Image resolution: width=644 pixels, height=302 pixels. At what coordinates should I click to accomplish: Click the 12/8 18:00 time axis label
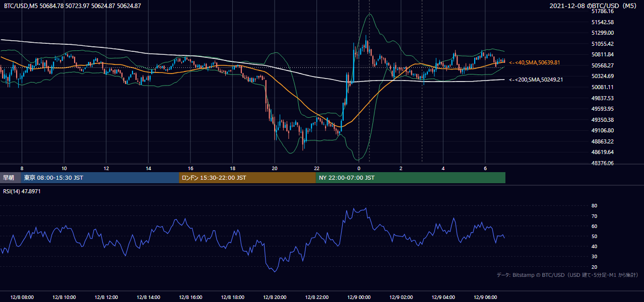[x=232, y=297]
